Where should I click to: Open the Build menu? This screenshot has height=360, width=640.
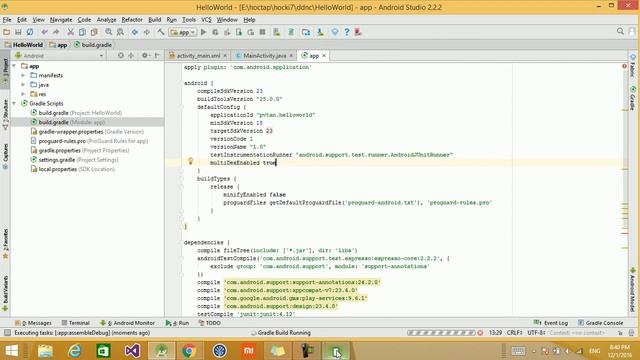tap(154, 20)
